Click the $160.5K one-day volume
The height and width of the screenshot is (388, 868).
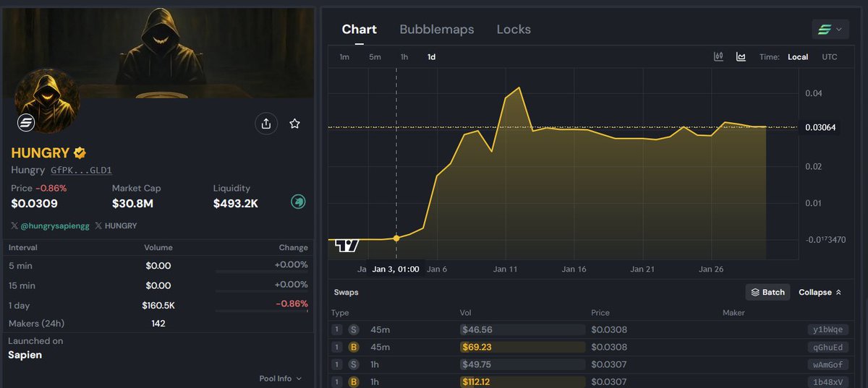tap(158, 305)
